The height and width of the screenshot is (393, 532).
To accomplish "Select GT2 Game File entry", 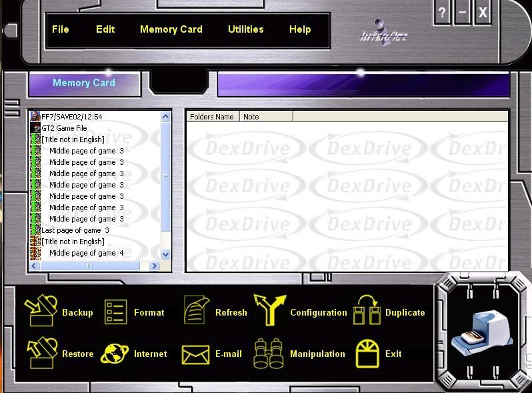I will point(64,128).
